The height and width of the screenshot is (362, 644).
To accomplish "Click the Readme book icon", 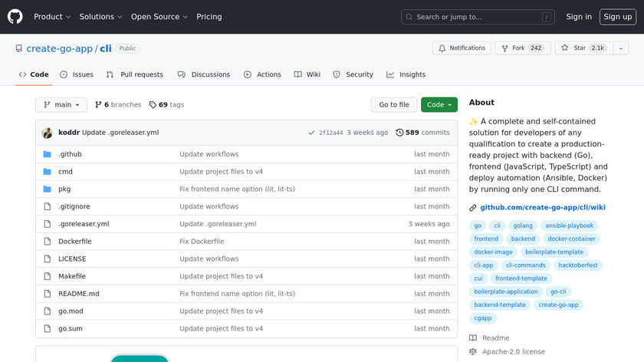I will click(x=473, y=337).
